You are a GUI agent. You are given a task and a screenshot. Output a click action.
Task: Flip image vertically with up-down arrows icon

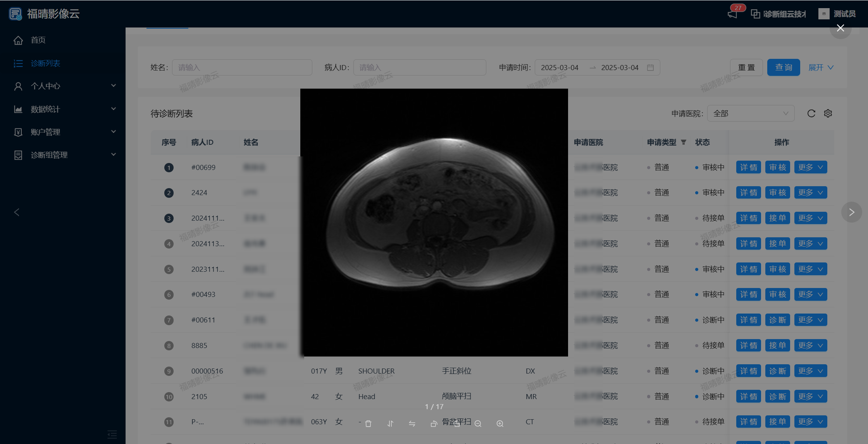(390, 424)
